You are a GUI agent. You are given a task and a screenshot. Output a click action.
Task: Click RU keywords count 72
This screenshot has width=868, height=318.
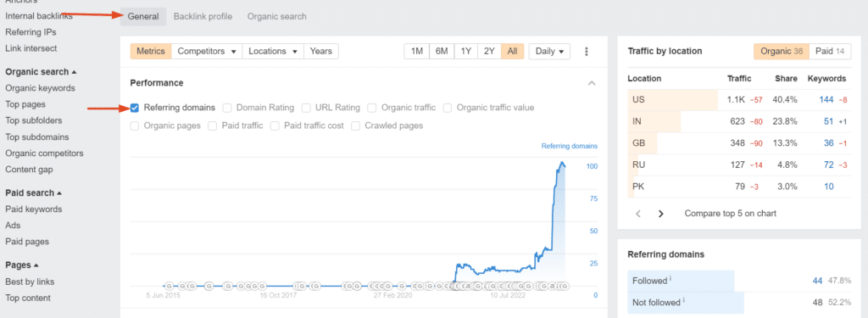[829, 165]
